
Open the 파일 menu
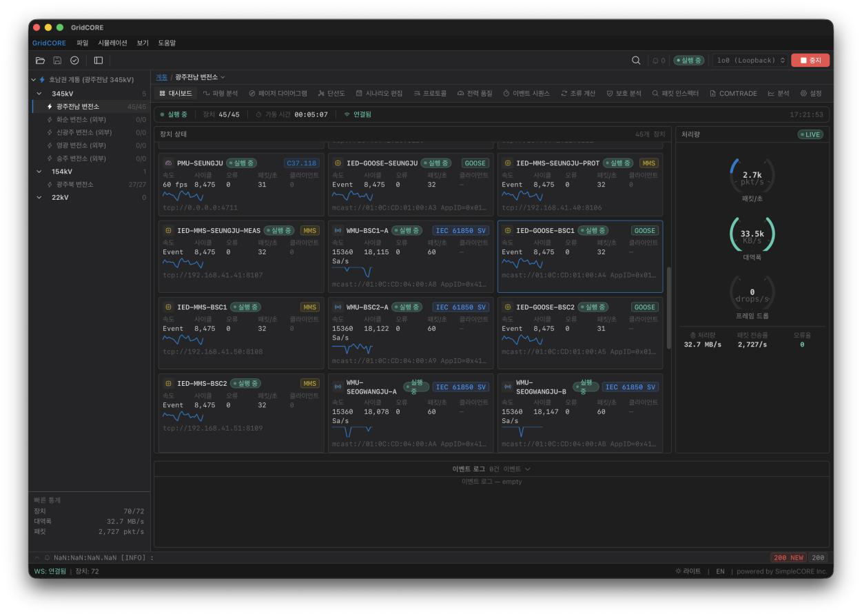pyautogui.click(x=83, y=43)
